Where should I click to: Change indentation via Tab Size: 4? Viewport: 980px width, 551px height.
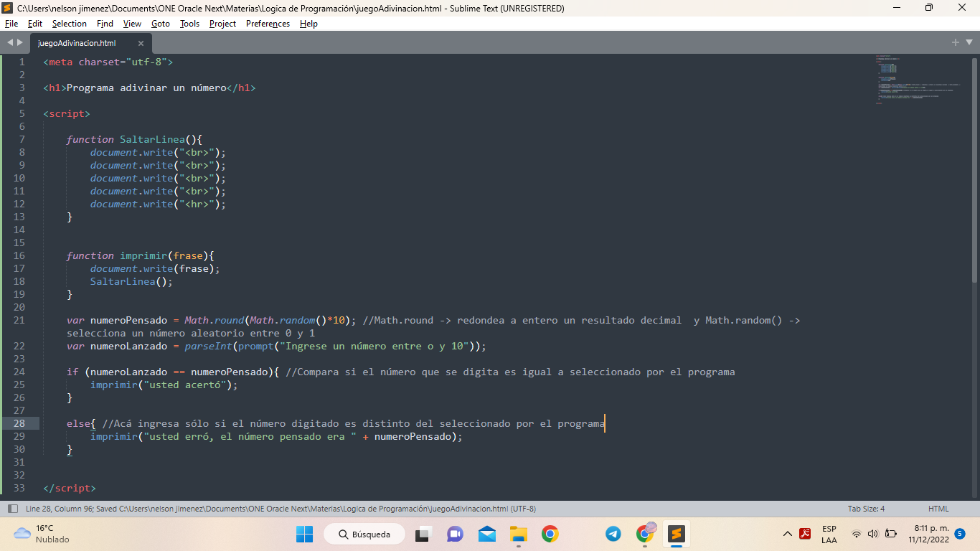coord(866,509)
